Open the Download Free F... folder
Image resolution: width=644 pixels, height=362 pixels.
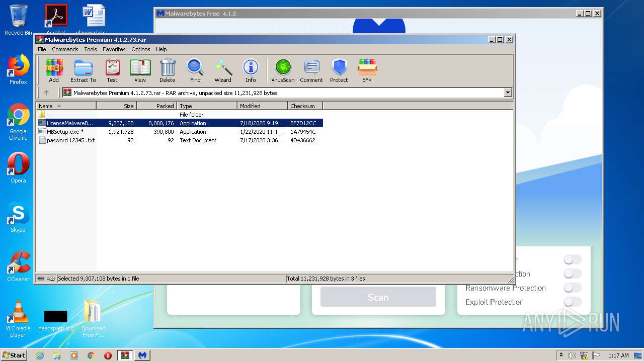[x=94, y=319]
